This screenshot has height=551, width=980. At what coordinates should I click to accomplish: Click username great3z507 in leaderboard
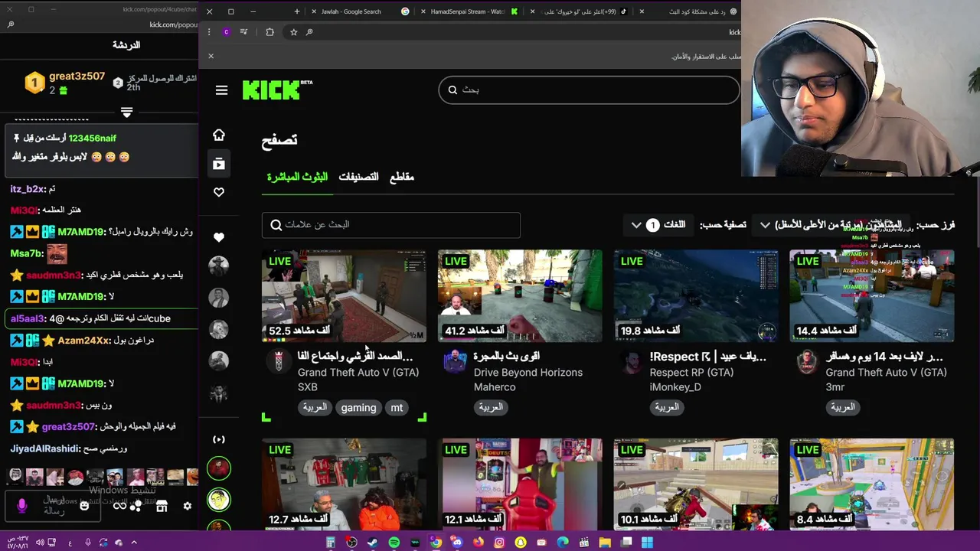77,77
